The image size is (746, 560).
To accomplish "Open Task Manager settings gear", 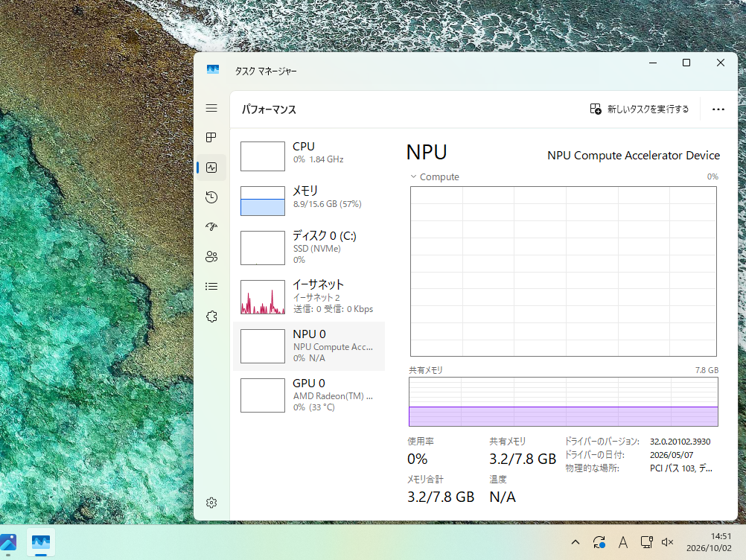I will point(211,503).
